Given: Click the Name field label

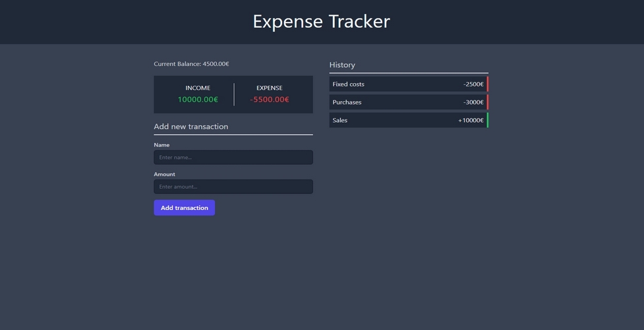Looking at the screenshot, I should pyautogui.click(x=161, y=145).
